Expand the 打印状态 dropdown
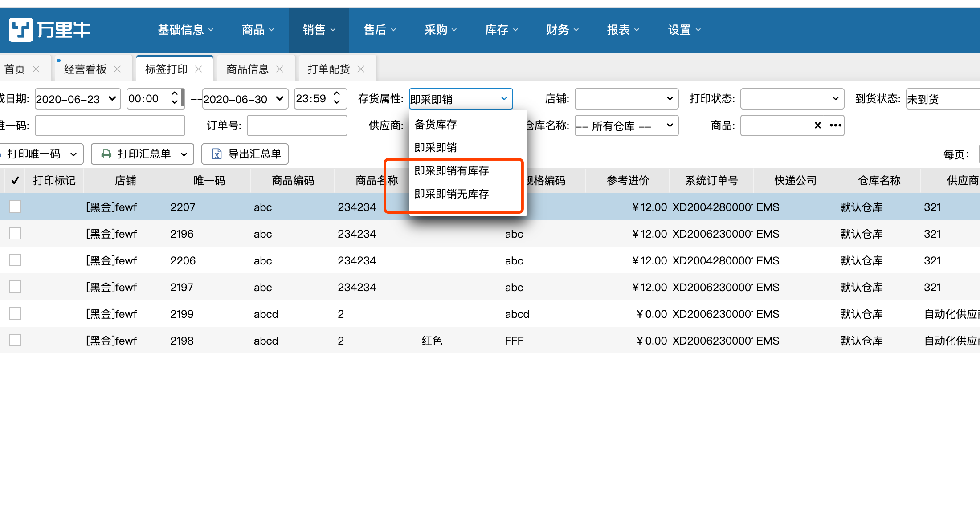 tap(792, 99)
